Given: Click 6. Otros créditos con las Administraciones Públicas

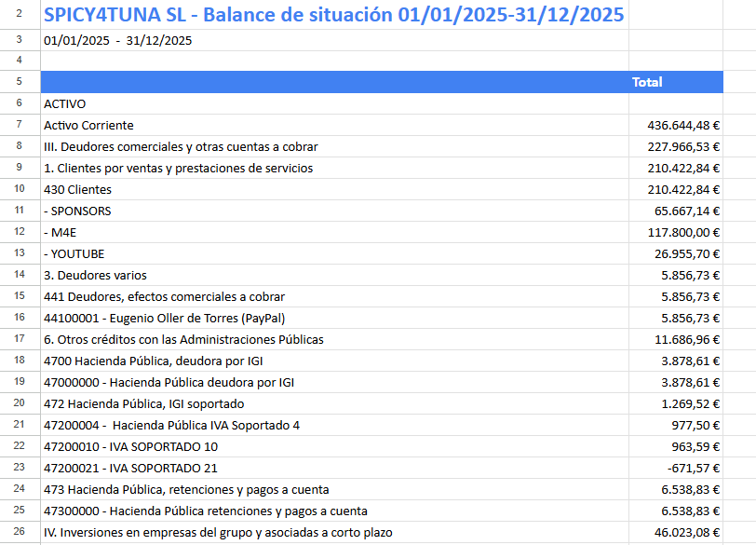Looking at the screenshot, I should pos(334,339).
